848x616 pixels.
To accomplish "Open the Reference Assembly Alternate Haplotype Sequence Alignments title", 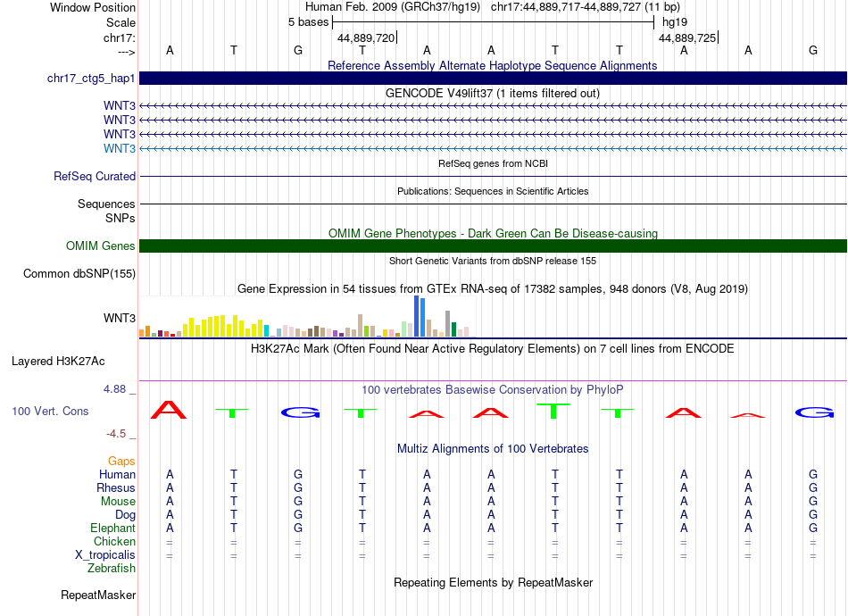I will point(492,65).
